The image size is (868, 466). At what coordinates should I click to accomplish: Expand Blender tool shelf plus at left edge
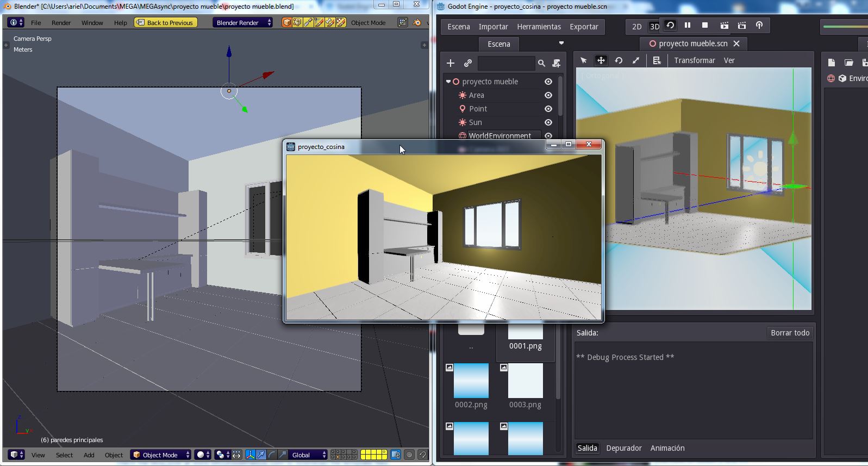[x=6, y=45]
